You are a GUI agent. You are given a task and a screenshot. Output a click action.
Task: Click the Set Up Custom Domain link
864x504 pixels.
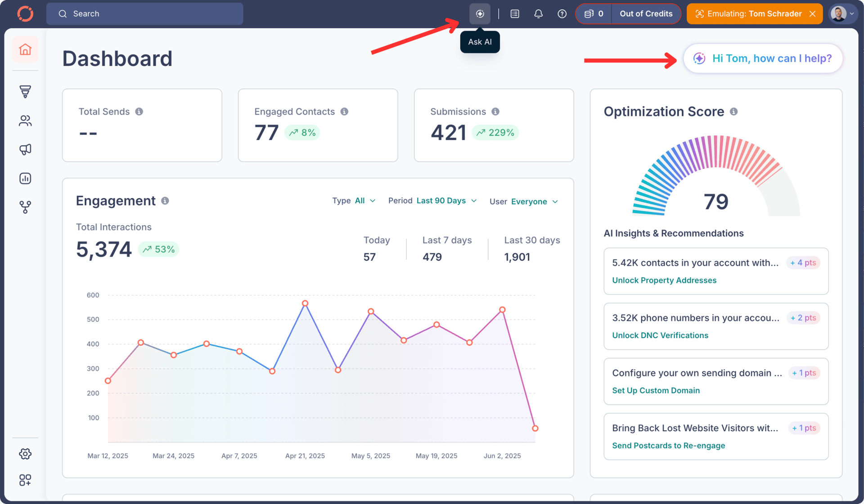coord(656,390)
